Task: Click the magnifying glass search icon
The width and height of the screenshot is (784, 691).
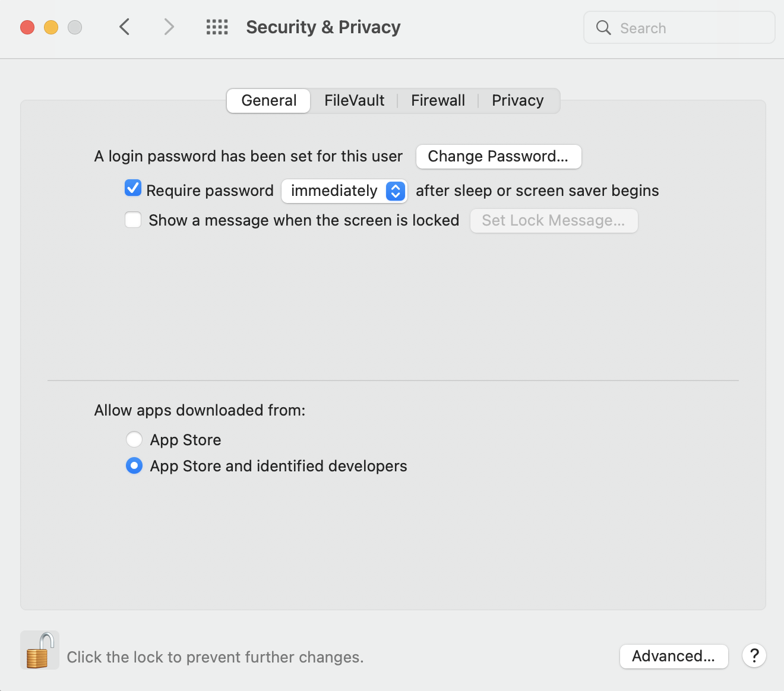Action: (x=603, y=28)
